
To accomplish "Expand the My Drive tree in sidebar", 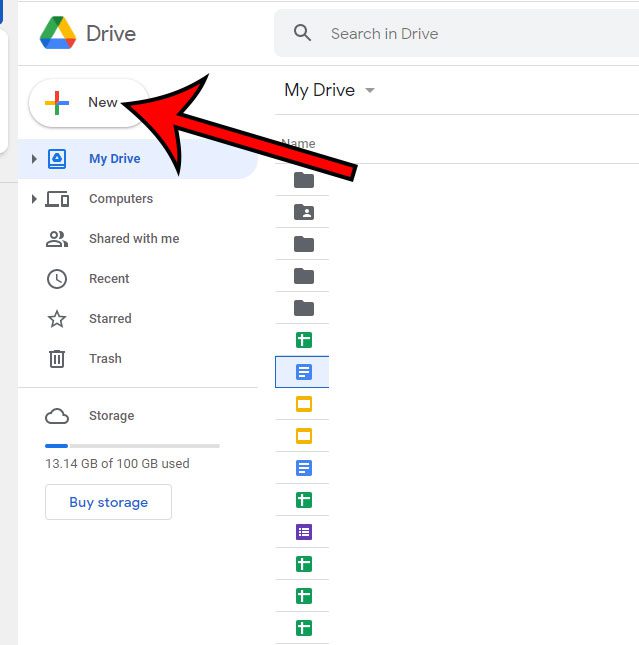I will (34, 159).
